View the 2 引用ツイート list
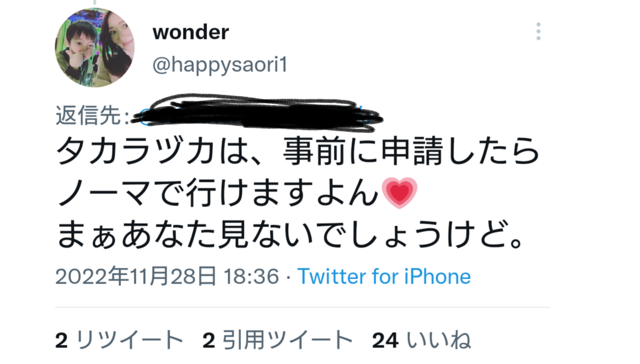This screenshot has height=364, width=640. 277,340
